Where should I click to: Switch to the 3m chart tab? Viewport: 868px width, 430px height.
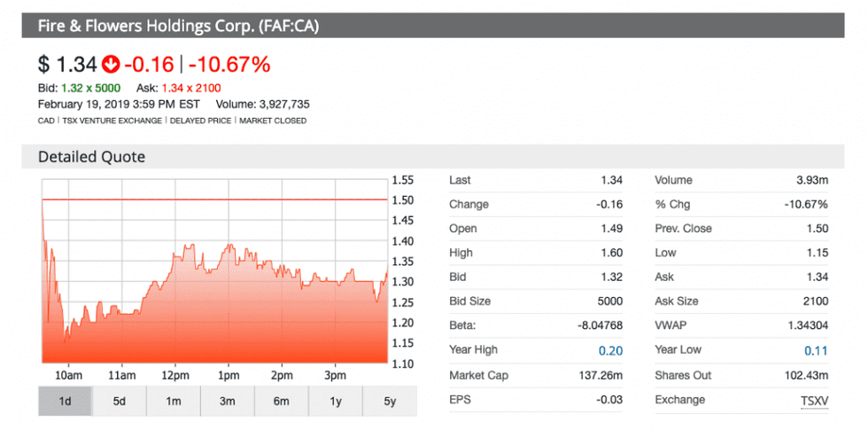pyautogui.click(x=228, y=401)
